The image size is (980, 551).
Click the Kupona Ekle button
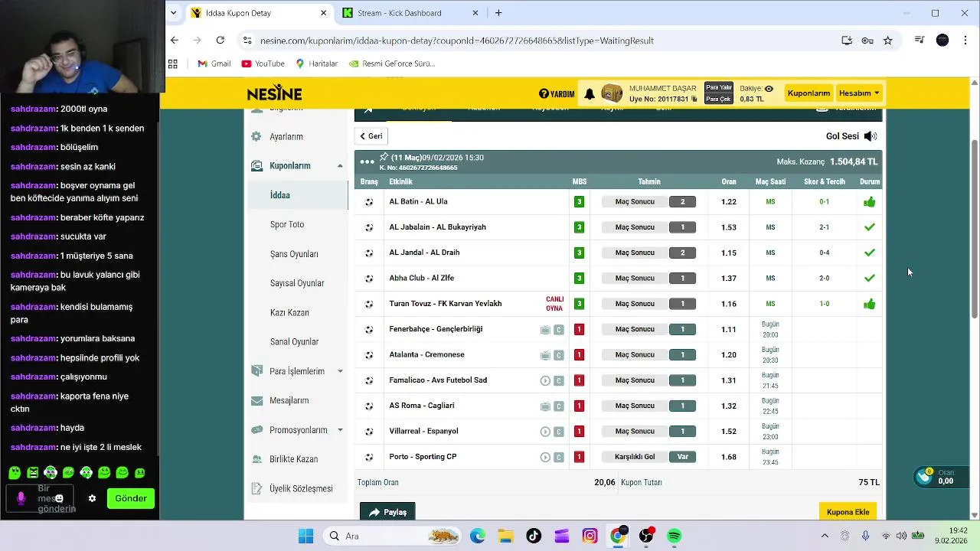pos(848,512)
